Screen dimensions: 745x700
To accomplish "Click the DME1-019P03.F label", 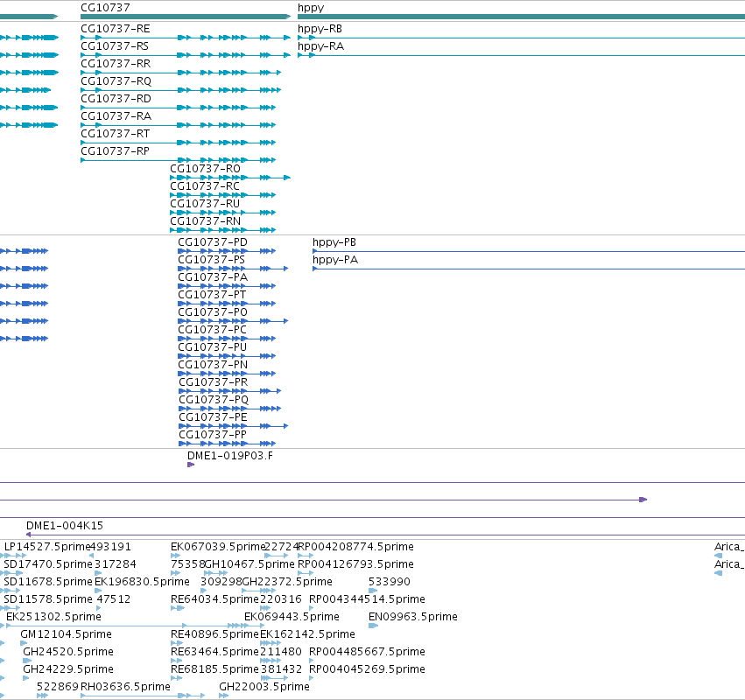I will point(230,456).
